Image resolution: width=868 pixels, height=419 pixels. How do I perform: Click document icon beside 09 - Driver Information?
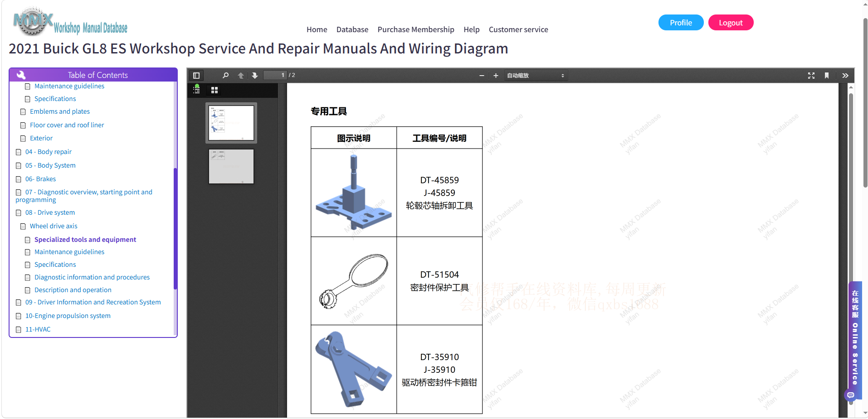click(x=19, y=303)
